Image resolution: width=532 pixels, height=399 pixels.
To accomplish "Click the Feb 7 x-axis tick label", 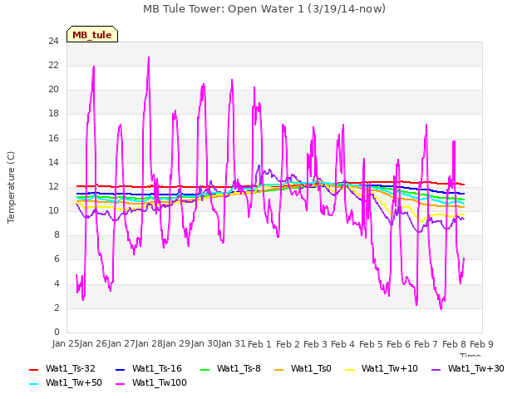I will pos(426,344).
